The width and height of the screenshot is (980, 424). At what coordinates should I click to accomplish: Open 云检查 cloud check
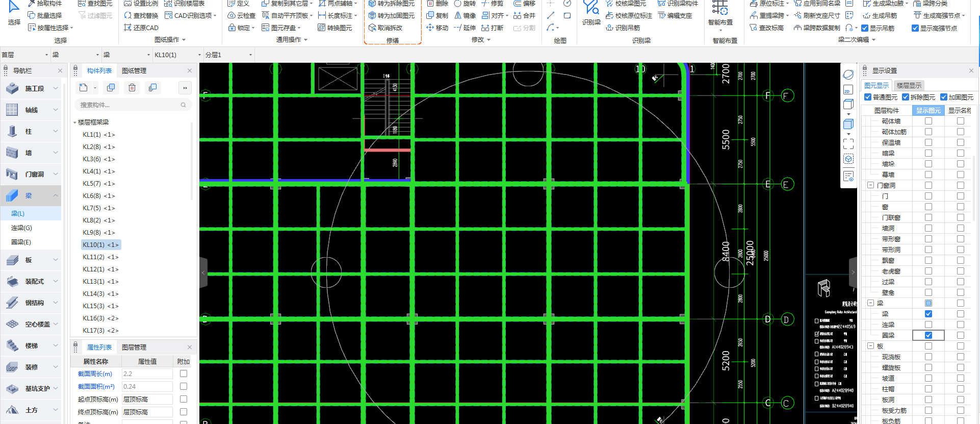pos(242,15)
